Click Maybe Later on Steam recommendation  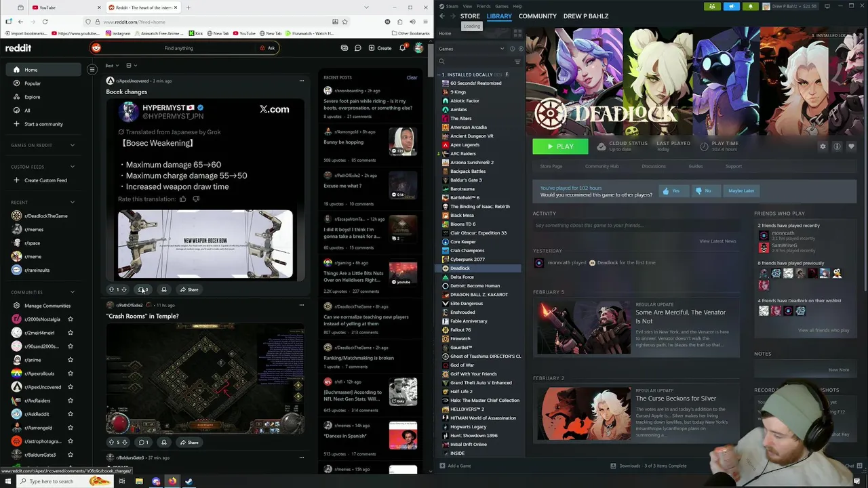[x=741, y=190]
